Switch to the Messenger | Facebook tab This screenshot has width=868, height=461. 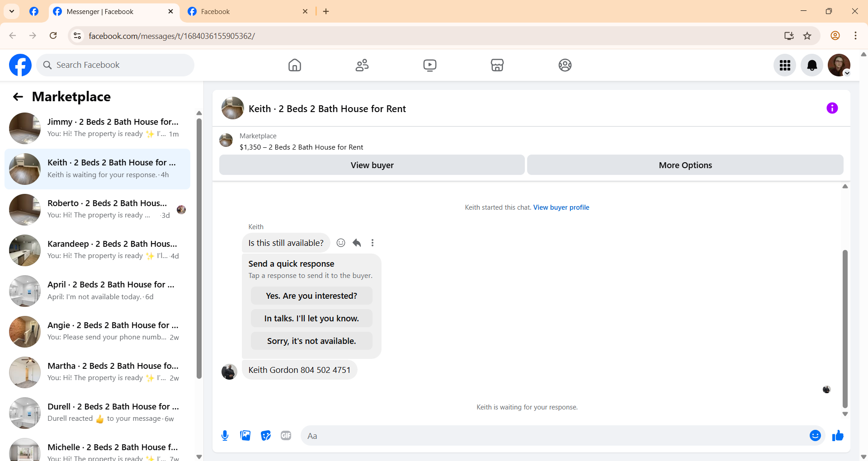(x=114, y=11)
